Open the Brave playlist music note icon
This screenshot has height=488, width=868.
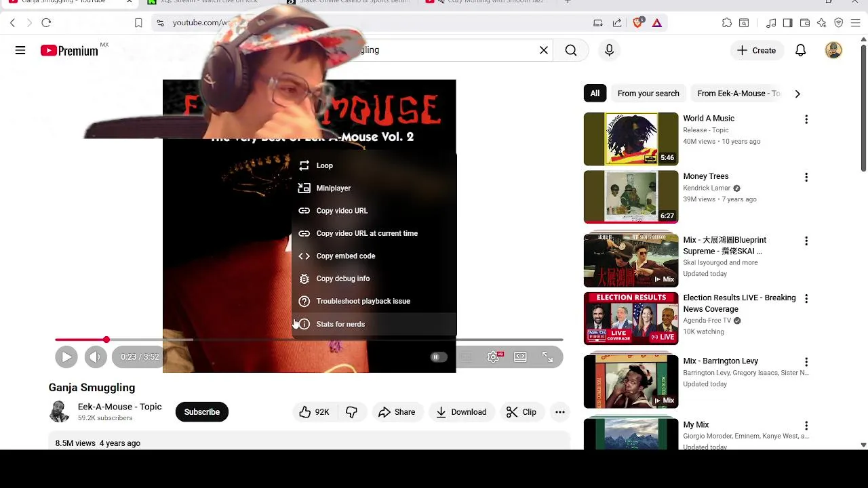click(x=771, y=23)
